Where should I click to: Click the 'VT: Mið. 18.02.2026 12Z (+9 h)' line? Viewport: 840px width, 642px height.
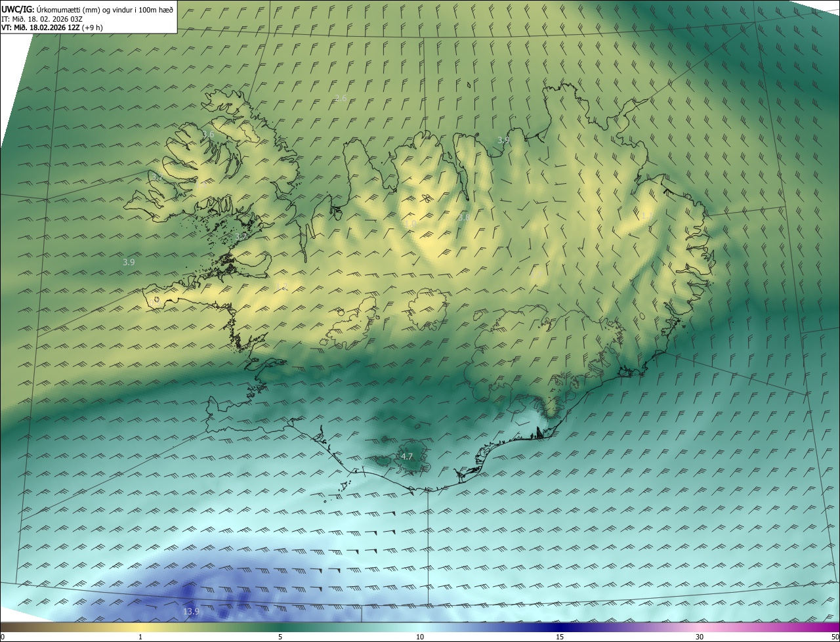click(x=52, y=28)
